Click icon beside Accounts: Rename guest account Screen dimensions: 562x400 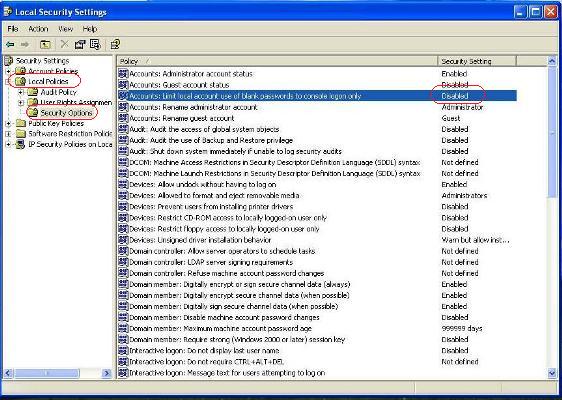click(x=123, y=118)
